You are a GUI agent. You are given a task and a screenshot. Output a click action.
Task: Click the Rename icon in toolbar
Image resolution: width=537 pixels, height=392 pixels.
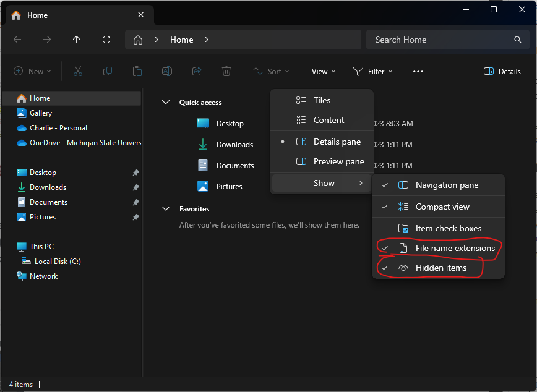167,72
